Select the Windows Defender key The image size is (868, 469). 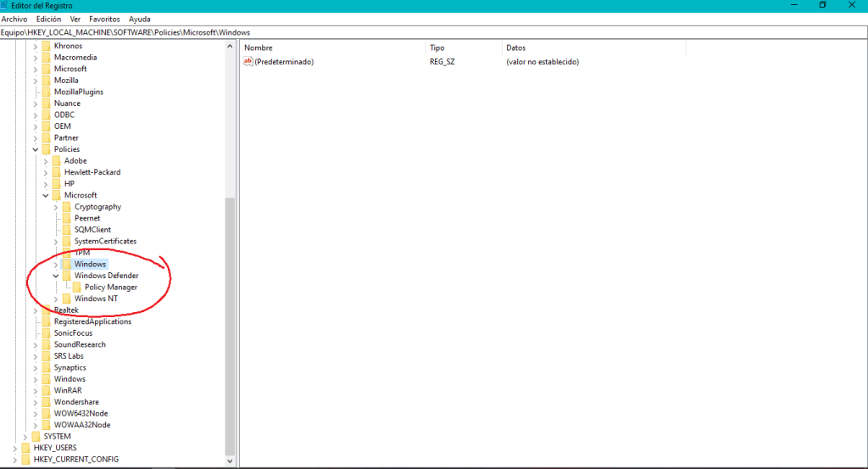point(106,276)
